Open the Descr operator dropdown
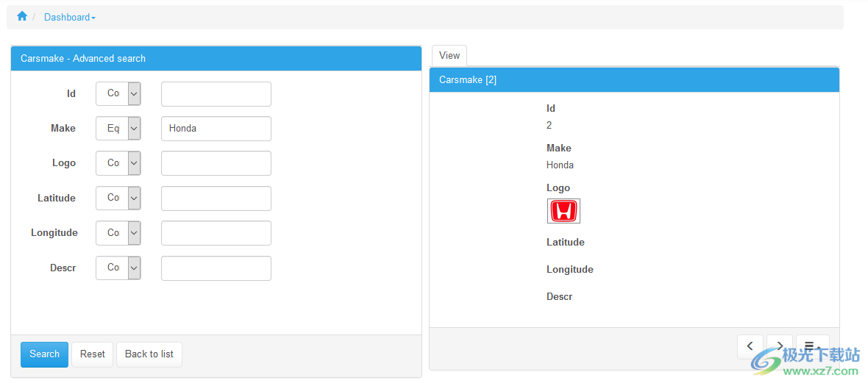868x383 pixels. pyautogui.click(x=118, y=268)
